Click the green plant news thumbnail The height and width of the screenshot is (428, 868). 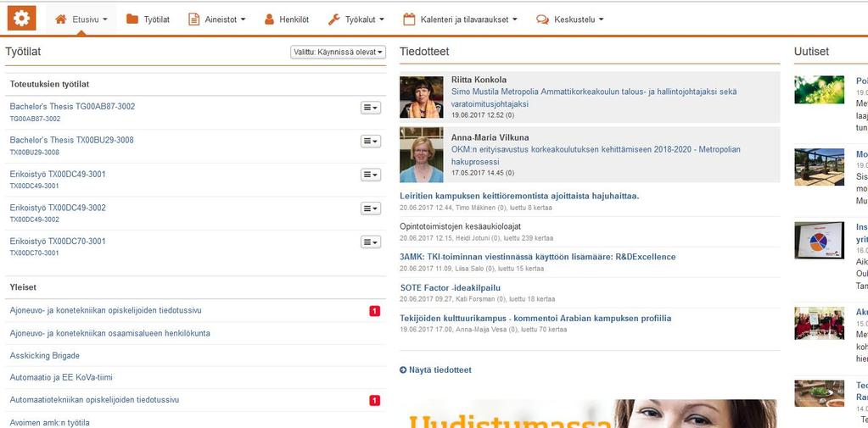point(820,90)
